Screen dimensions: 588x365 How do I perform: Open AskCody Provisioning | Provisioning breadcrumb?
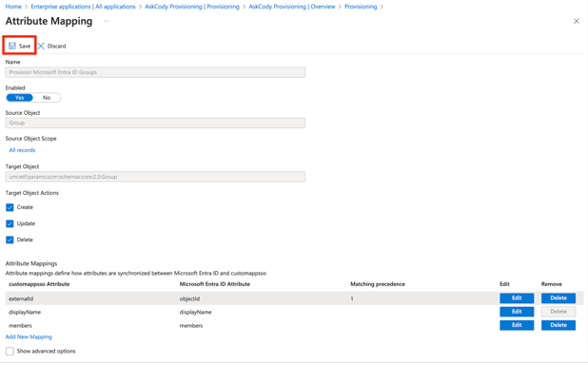coord(192,7)
